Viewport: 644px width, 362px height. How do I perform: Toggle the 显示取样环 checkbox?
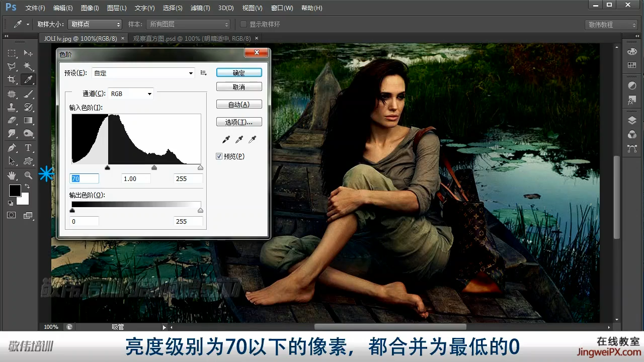244,24
